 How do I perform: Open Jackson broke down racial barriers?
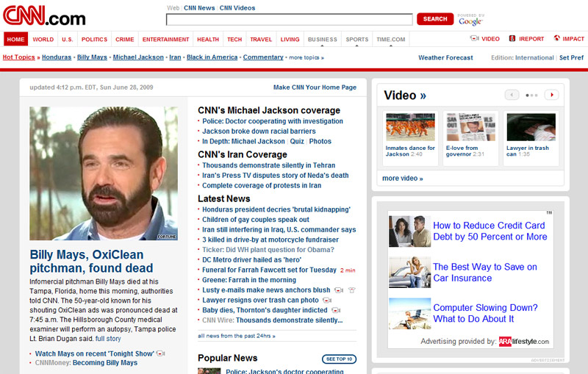click(x=259, y=132)
